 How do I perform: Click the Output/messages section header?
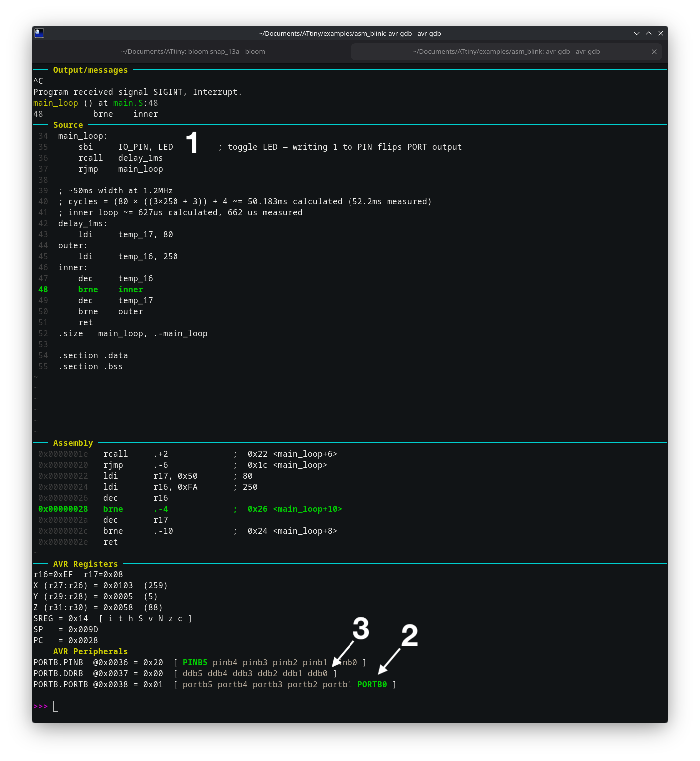90,70
